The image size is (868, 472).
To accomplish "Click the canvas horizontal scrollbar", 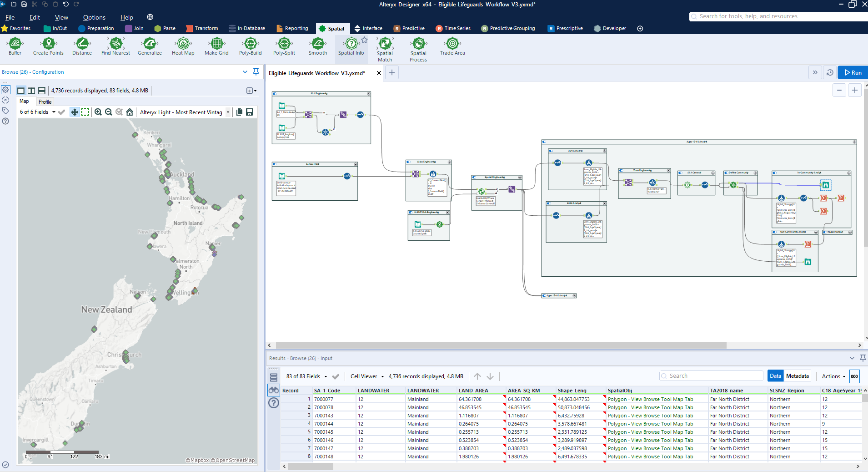I will click(x=501, y=345).
